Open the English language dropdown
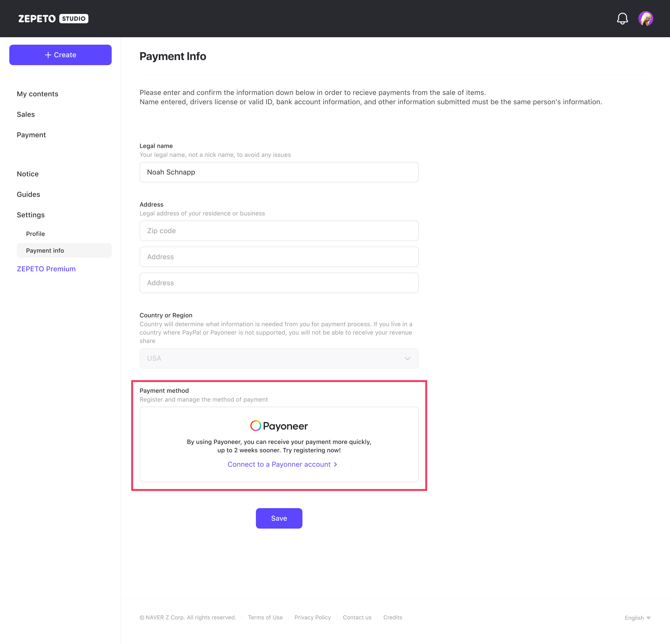 637,618
